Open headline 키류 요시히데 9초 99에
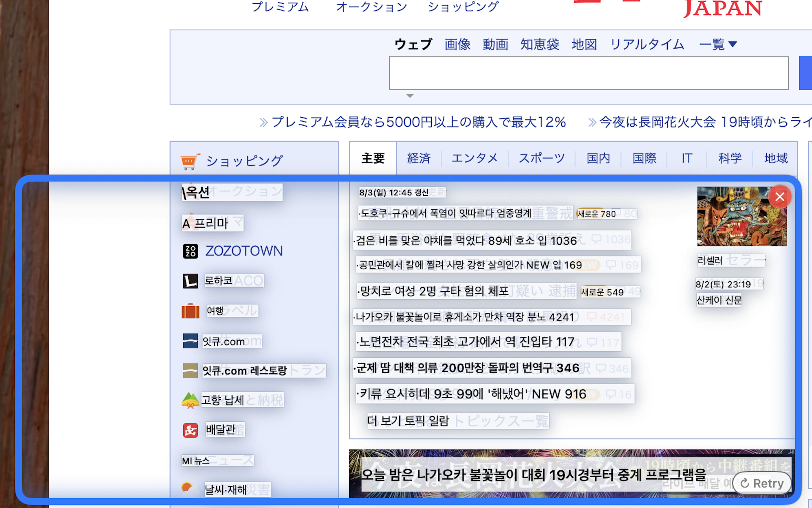812x508 pixels. 495,394
